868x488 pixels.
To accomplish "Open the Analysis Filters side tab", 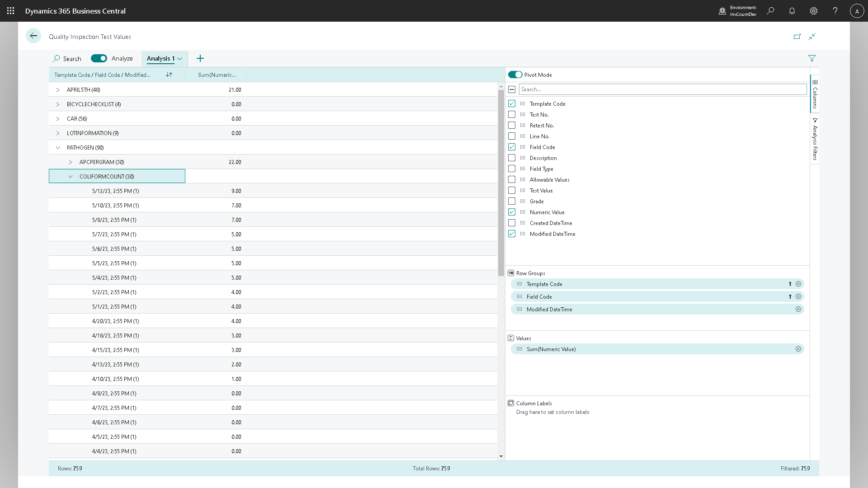I will pos(815,140).
